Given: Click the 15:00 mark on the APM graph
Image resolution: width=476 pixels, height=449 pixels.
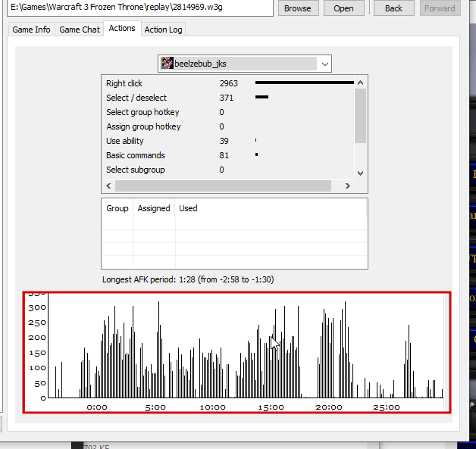Looking at the screenshot, I should pos(271,407).
